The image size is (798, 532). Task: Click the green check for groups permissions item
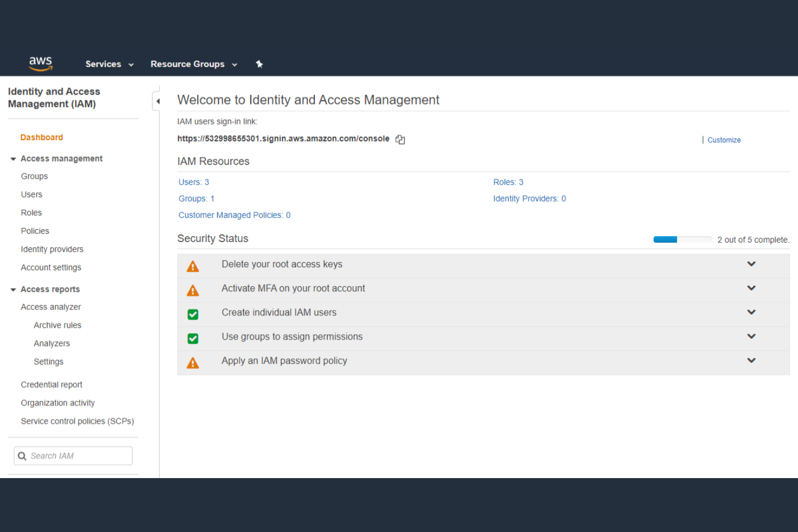pyautogui.click(x=192, y=338)
